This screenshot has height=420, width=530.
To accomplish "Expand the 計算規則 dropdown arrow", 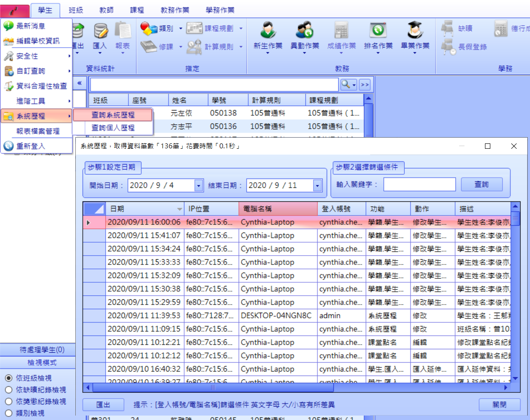I will pos(241,47).
